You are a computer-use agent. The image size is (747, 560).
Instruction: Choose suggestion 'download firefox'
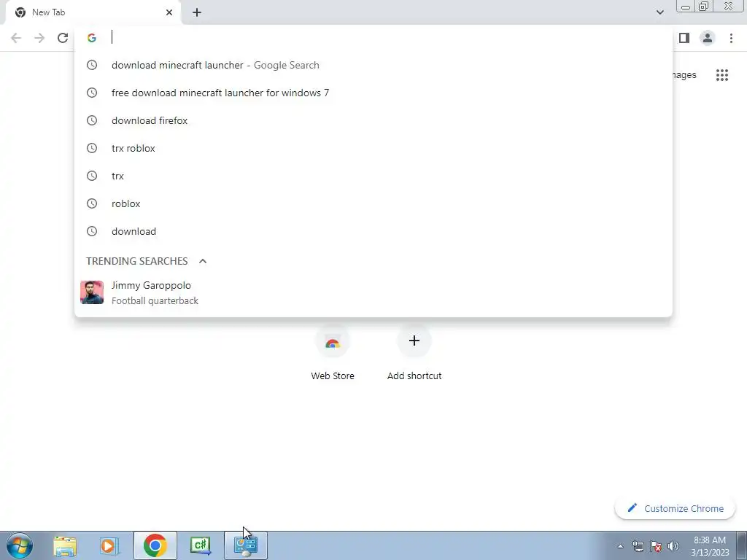(x=373, y=120)
